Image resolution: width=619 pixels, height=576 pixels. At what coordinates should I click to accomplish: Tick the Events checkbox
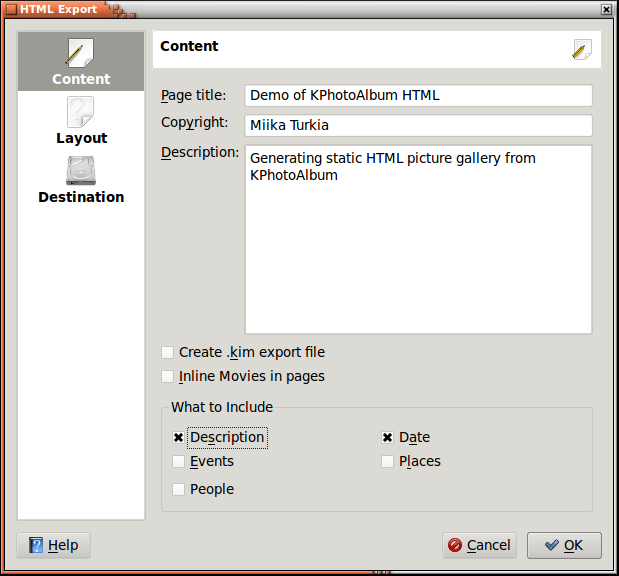178,462
